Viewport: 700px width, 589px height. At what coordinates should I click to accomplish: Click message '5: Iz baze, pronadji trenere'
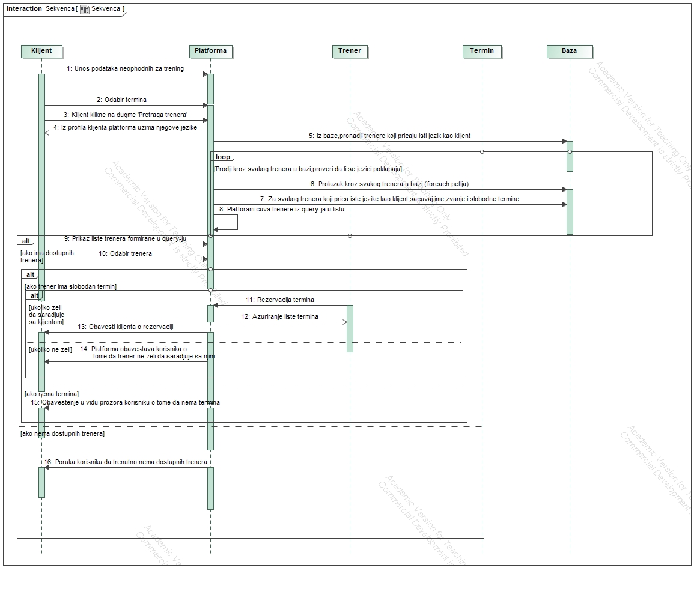pyautogui.click(x=389, y=136)
